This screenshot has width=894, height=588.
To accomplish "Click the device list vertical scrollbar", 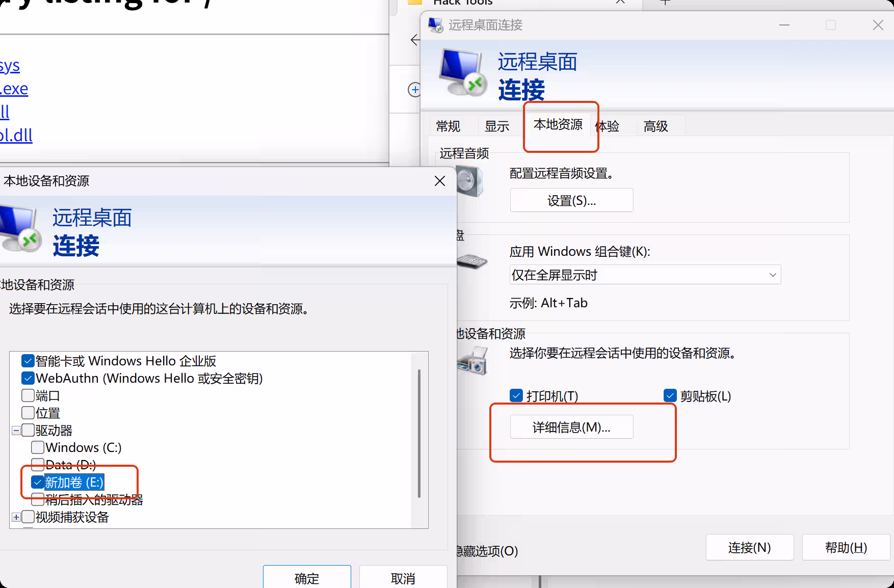I will click(x=419, y=433).
